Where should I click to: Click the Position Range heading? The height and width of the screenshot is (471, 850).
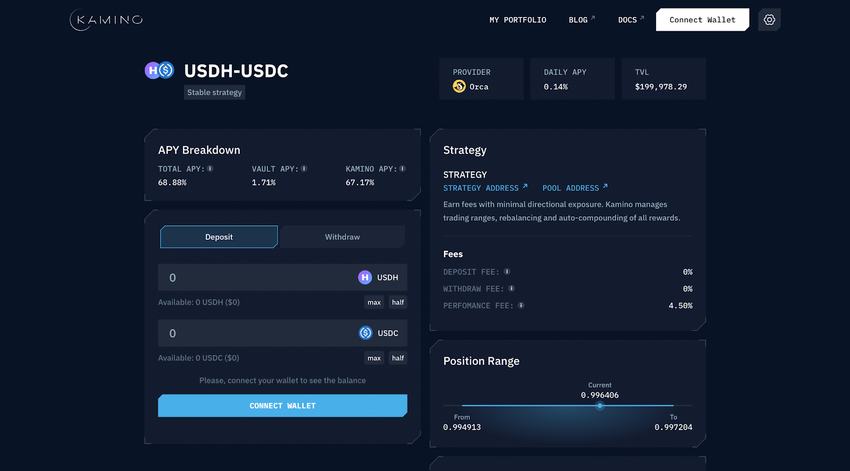pos(481,361)
